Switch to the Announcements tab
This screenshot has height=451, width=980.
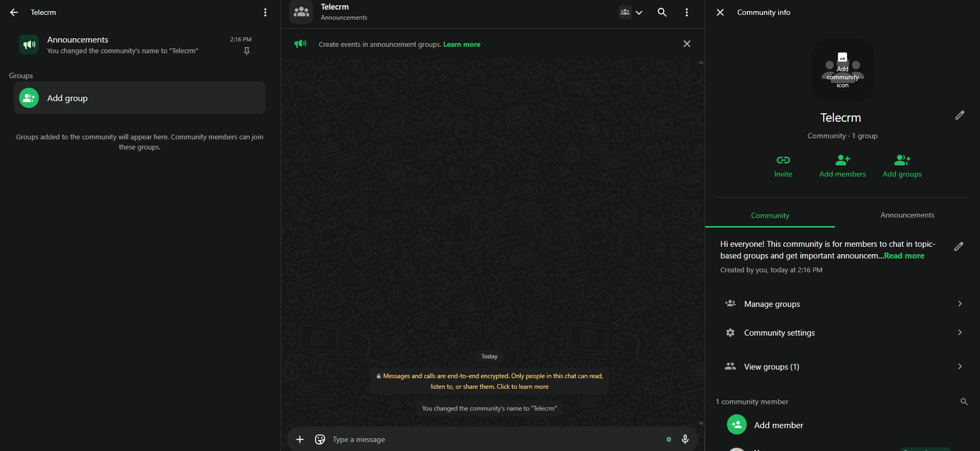(907, 215)
